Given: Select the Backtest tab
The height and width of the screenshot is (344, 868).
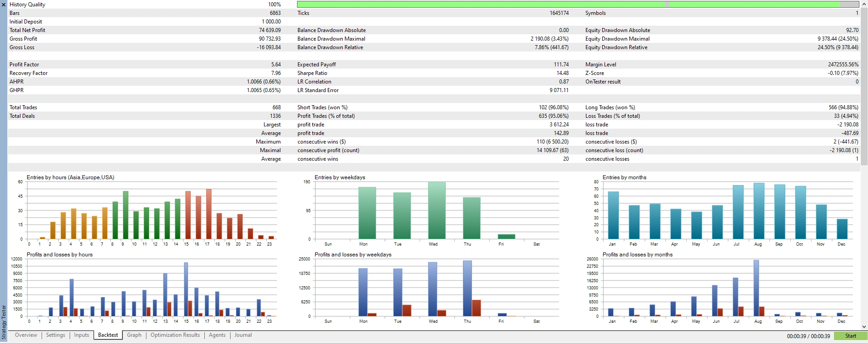Looking at the screenshot, I should tap(108, 335).
